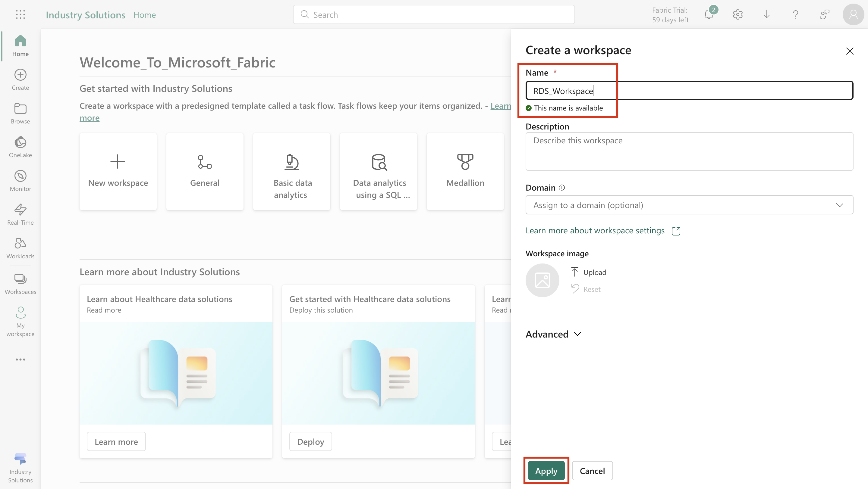868x489 pixels.
Task: Open help question mark icon
Action: click(x=796, y=14)
